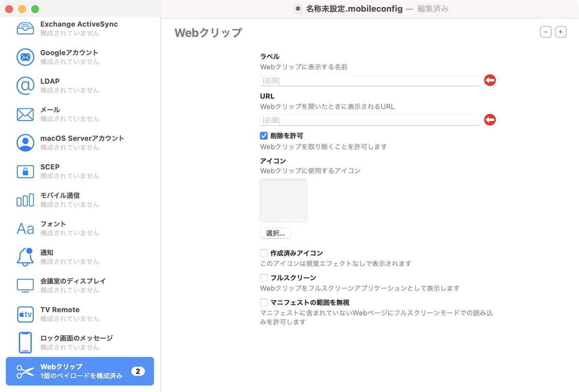Click the Webクリップ scissors icon
This screenshot has width=579, height=392.
pos(25,371)
